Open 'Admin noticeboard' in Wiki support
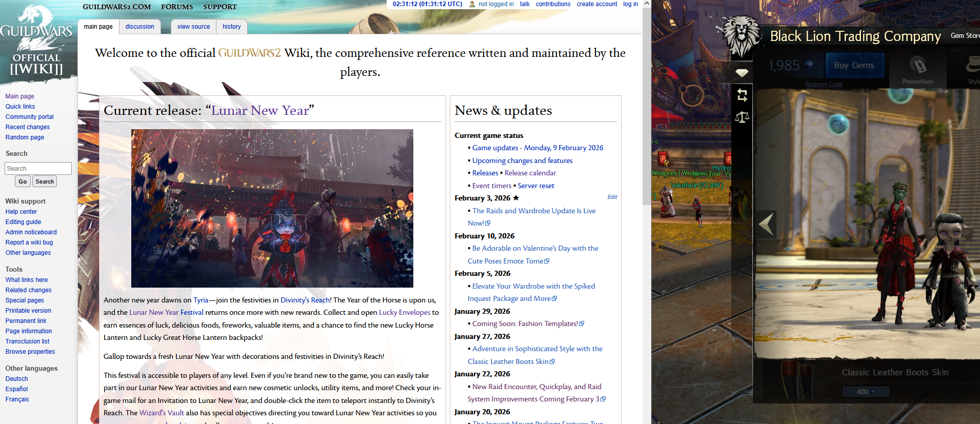Viewport: 980px width, 424px height. [x=31, y=232]
